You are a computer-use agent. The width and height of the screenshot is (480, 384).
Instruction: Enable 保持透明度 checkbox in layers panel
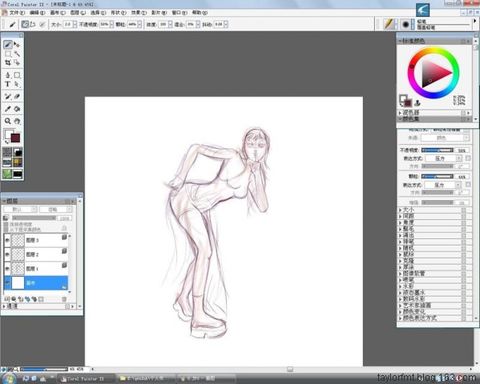[x=6, y=225]
